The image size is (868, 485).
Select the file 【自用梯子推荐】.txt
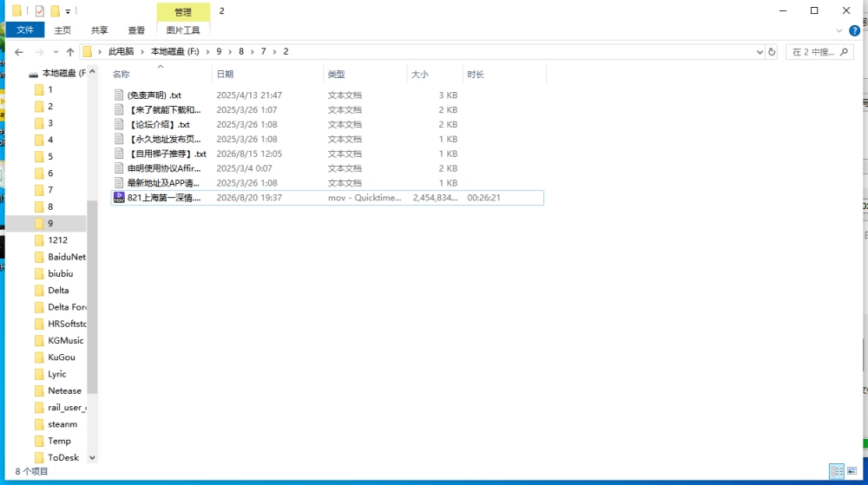coord(168,154)
